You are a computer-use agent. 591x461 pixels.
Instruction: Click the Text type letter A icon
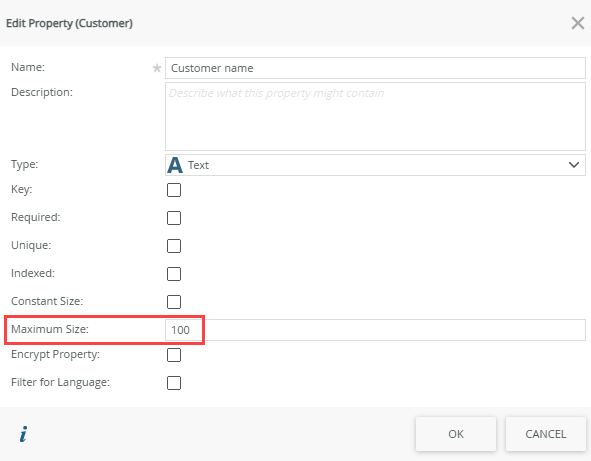pyautogui.click(x=175, y=165)
